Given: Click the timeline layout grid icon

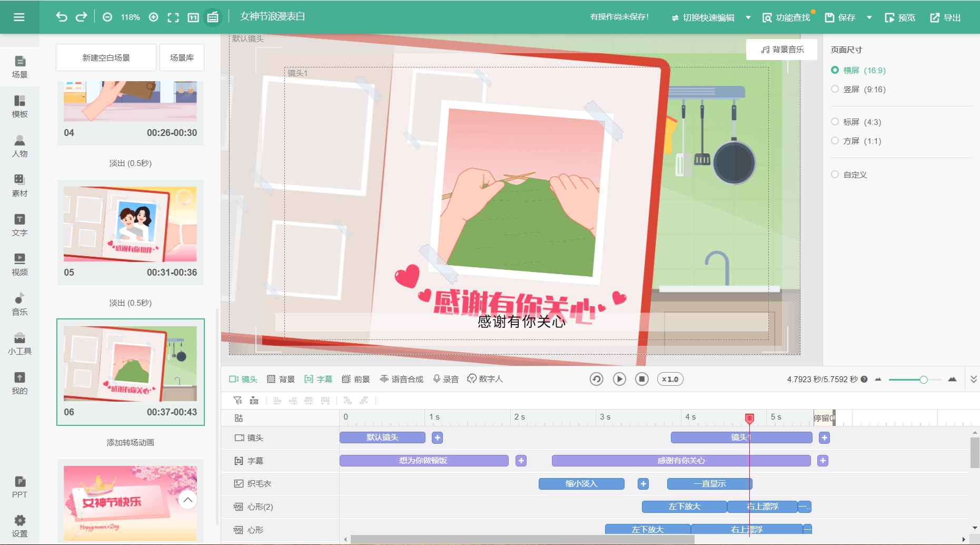Looking at the screenshot, I should click(x=239, y=418).
